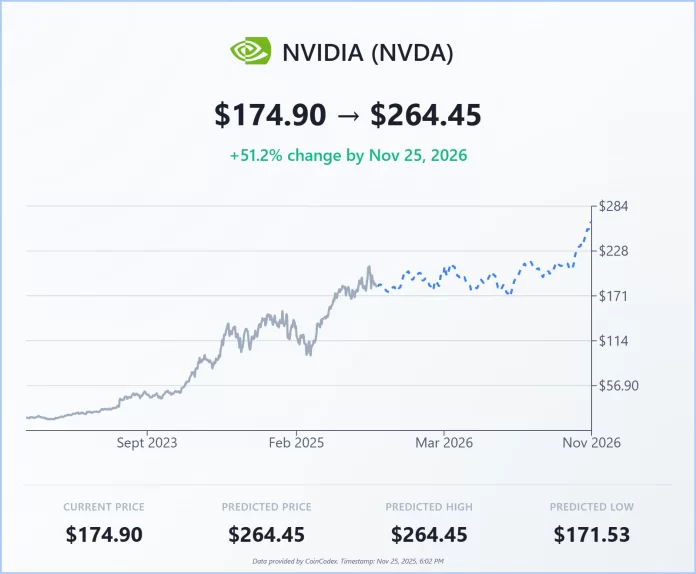Click the $284 y-axis label
Image resolution: width=696 pixels, height=574 pixels.
[612, 207]
